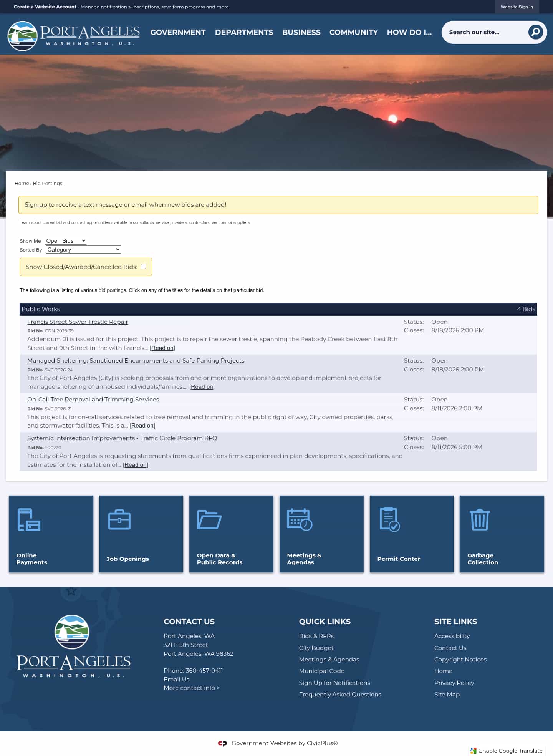This screenshot has width=553, height=756.
Task: Open the Business menu
Action: pyautogui.click(x=301, y=32)
